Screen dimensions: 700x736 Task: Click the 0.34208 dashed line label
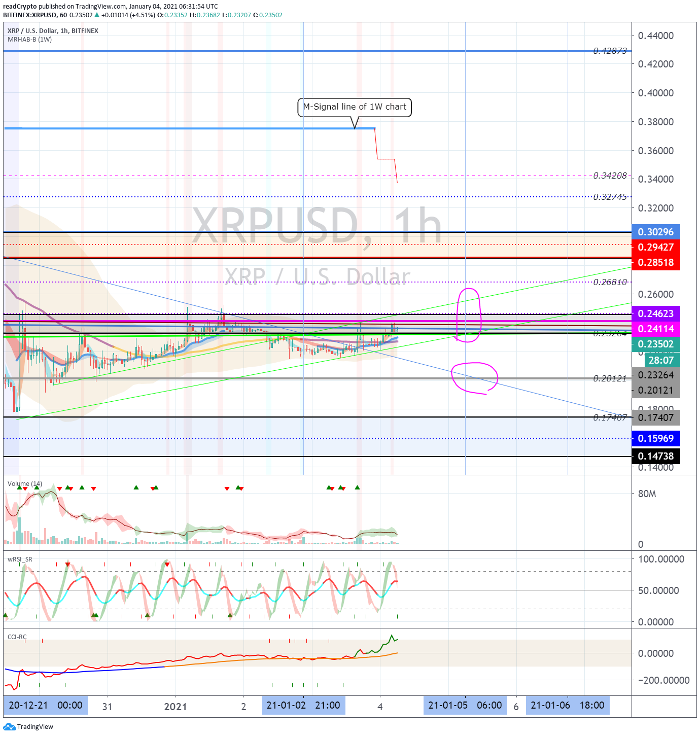pyautogui.click(x=610, y=176)
